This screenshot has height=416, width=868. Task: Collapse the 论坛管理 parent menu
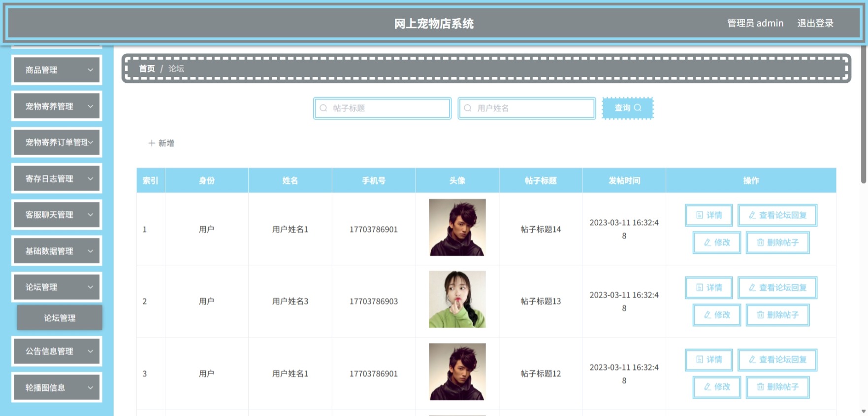click(x=57, y=287)
